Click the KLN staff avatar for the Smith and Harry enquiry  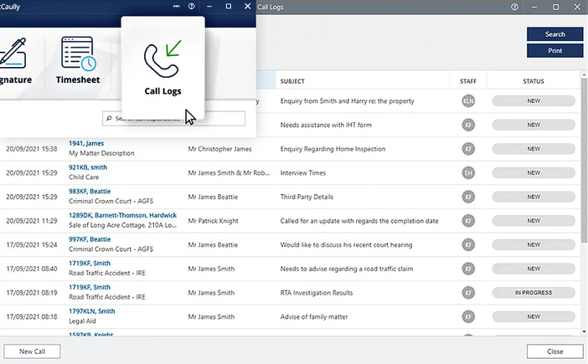pos(468,101)
